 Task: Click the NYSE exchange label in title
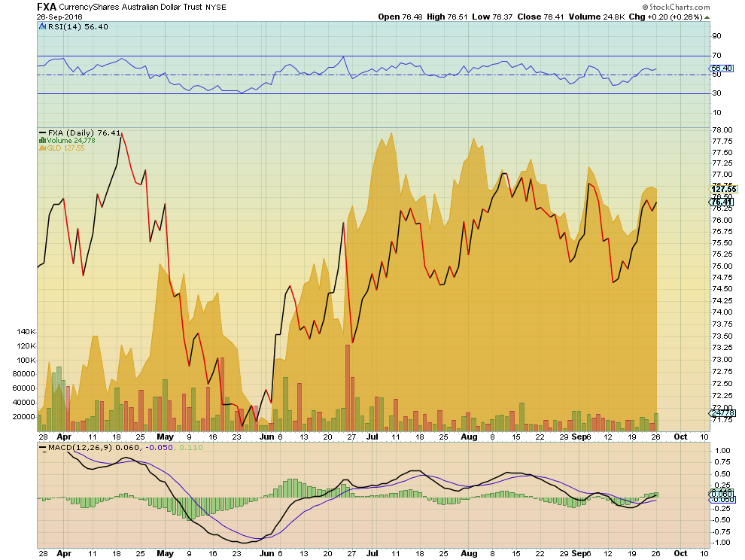pos(216,7)
